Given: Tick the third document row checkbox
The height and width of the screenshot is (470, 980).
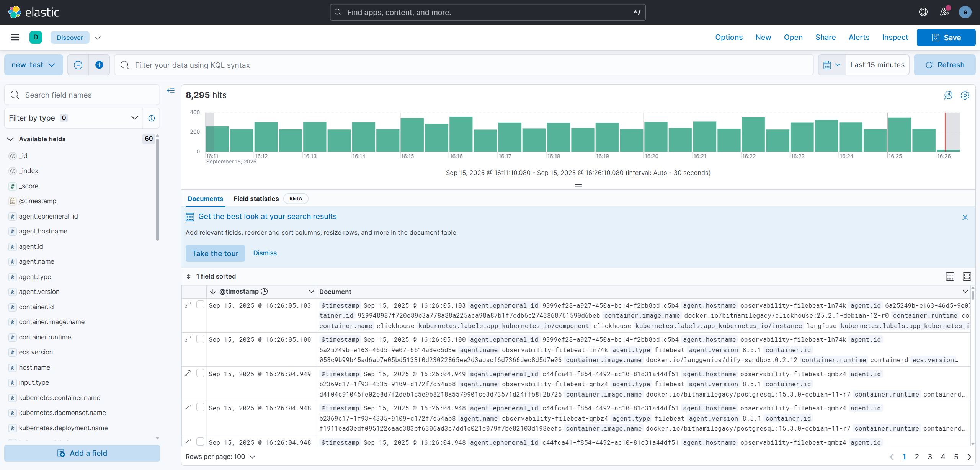Looking at the screenshot, I should 200,373.
